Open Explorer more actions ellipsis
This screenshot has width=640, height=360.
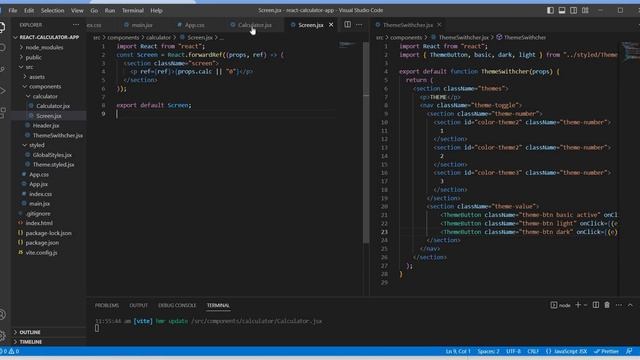pyautogui.click(x=76, y=25)
